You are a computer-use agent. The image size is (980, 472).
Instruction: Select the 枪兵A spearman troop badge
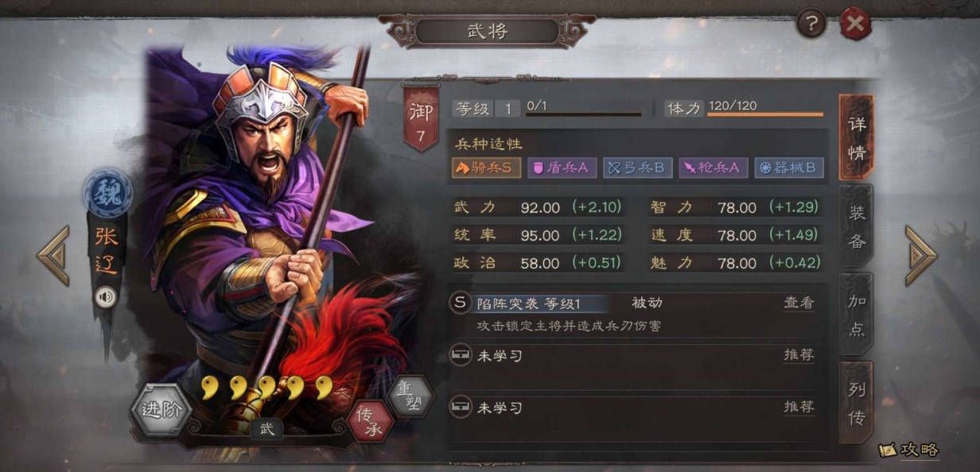click(713, 168)
